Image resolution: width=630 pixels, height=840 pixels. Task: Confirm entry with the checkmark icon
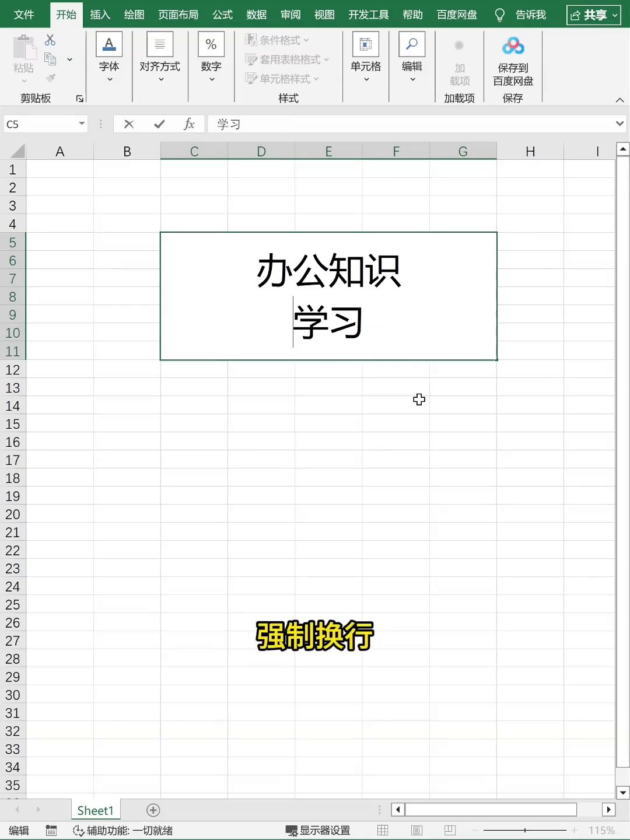coord(159,124)
